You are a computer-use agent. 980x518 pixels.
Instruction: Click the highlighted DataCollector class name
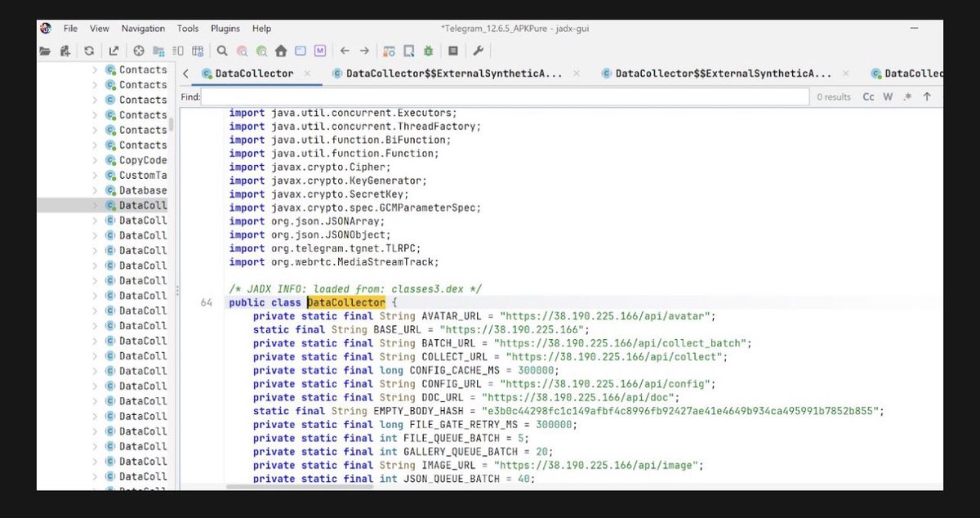(x=345, y=302)
